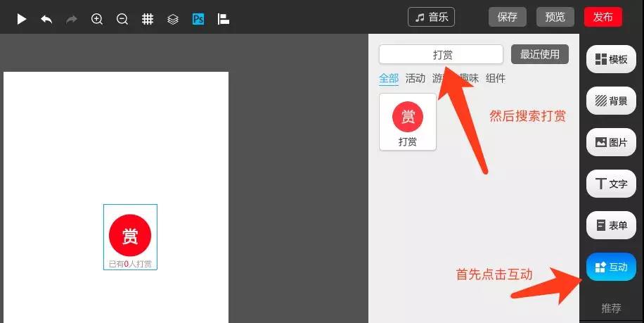Click the 预览 preview button
The image size is (644, 323).
click(x=555, y=18)
